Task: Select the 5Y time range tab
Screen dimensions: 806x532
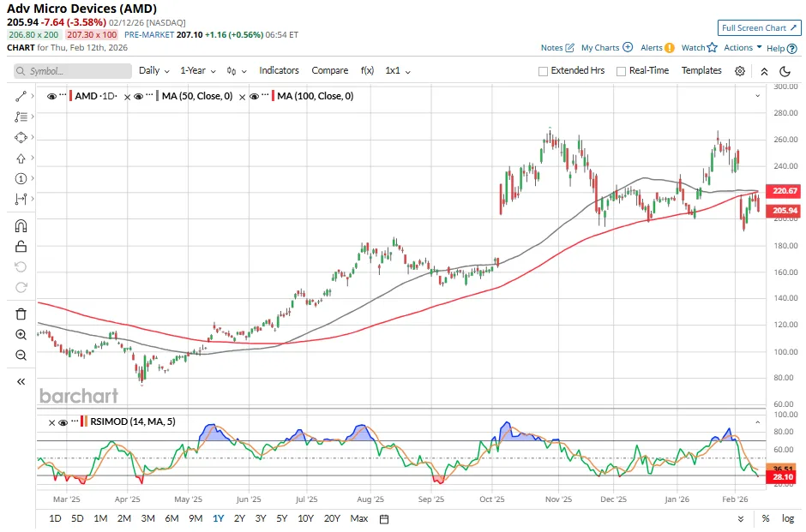Action: pos(281,518)
